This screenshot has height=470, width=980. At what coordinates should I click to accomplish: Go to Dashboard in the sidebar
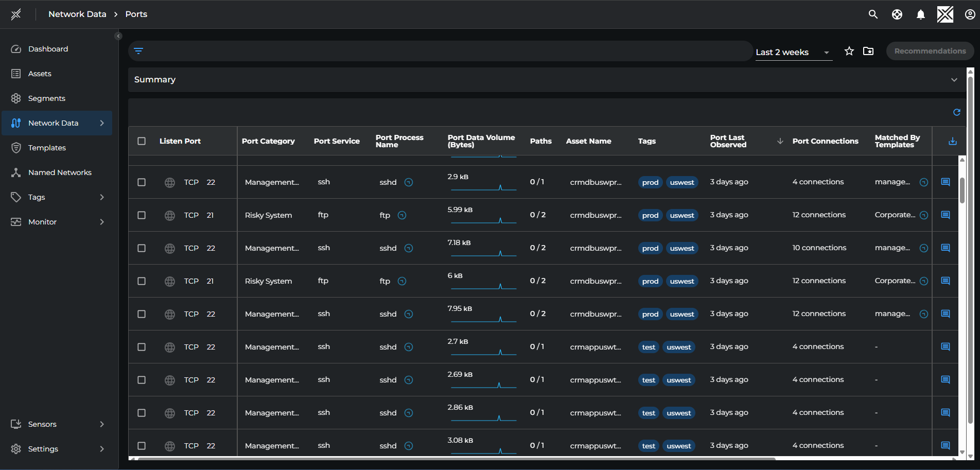(48, 48)
